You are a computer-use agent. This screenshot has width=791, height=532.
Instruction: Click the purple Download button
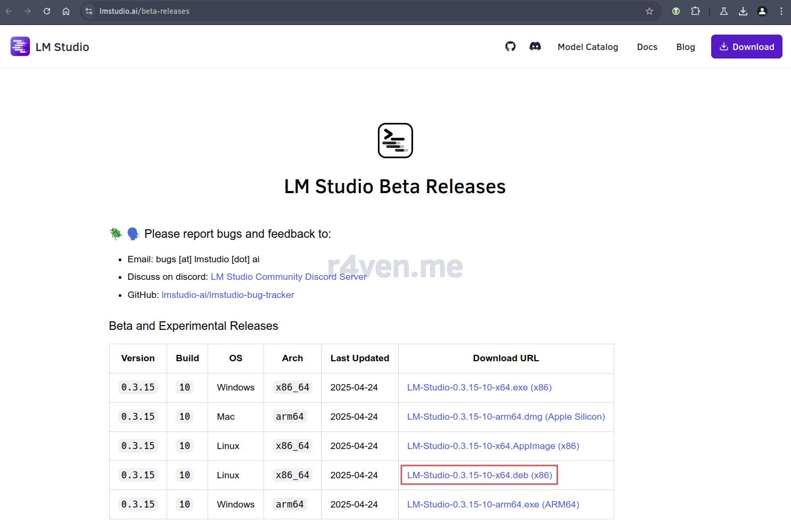coord(746,47)
